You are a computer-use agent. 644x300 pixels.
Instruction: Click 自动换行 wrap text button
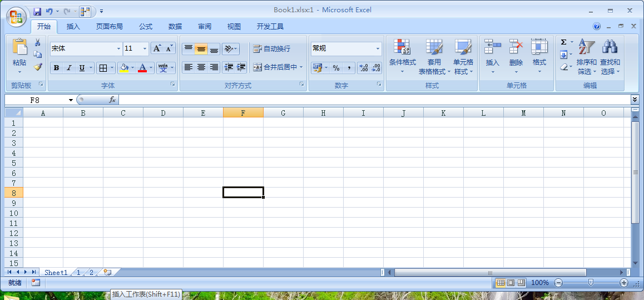click(271, 49)
